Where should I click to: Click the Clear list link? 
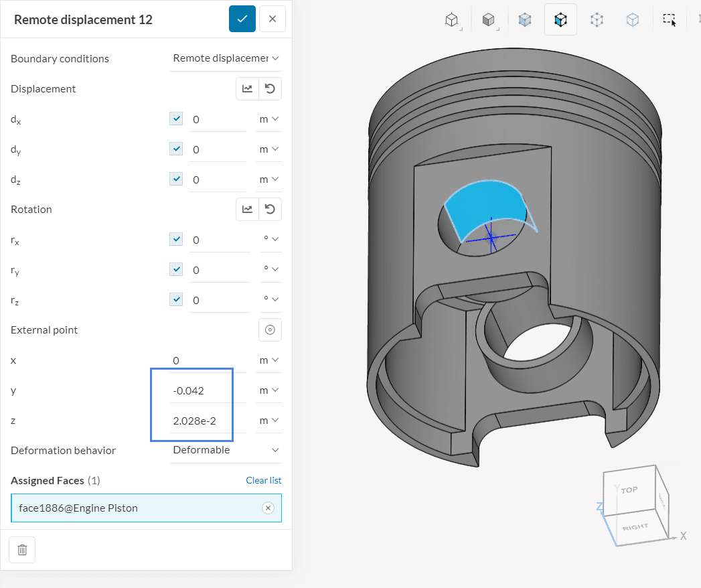pos(263,480)
